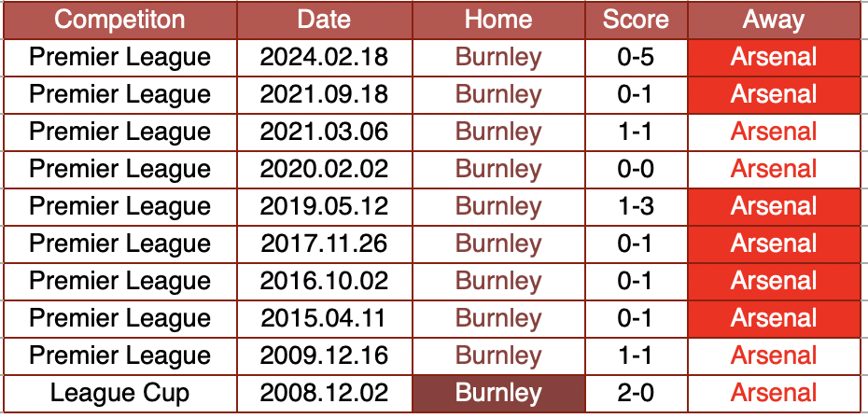868x418 pixels.
Task: Select the 2008.12.02 date cell
Action: pyautogui.click(x=324, y=393)
